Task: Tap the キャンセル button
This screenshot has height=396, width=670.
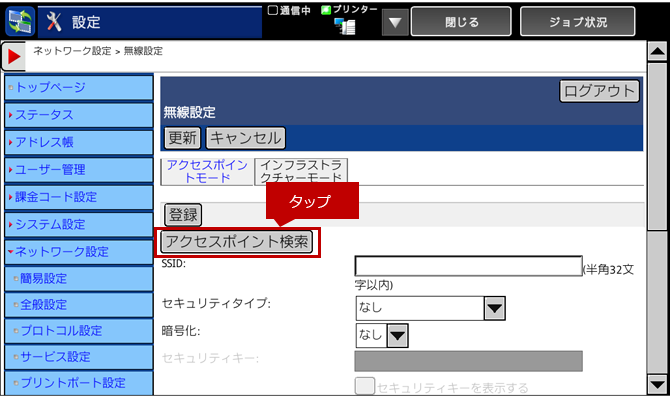Action: pos(246,138)
